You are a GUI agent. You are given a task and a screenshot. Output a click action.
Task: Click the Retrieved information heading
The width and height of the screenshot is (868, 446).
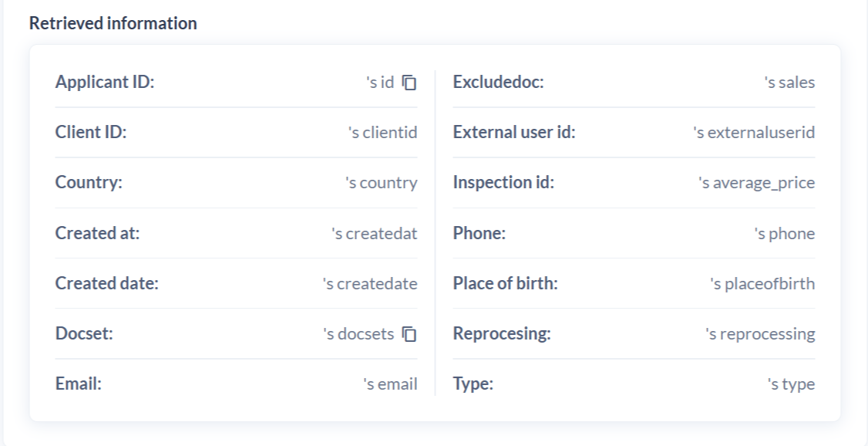click(x=113, y=24)
